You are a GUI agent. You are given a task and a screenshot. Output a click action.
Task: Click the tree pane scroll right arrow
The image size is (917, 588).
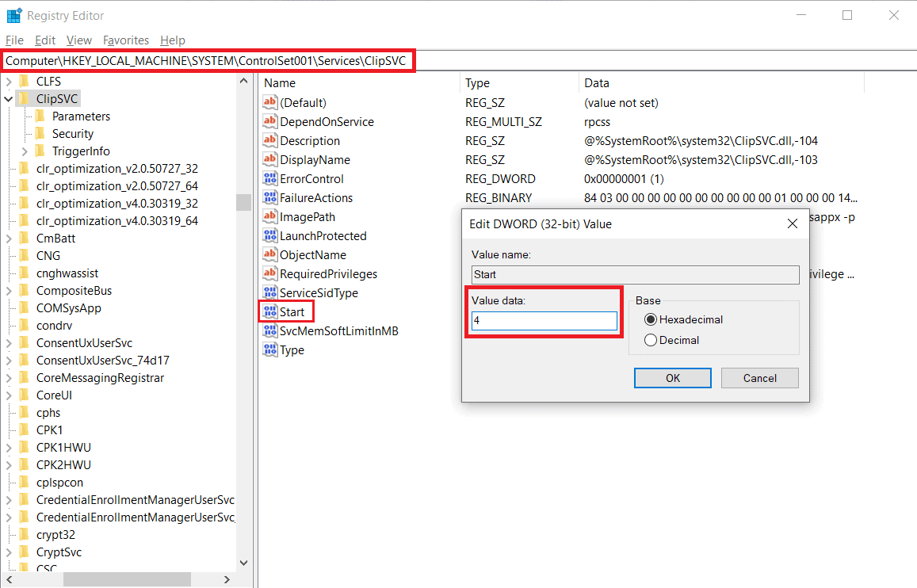(227, 579)
